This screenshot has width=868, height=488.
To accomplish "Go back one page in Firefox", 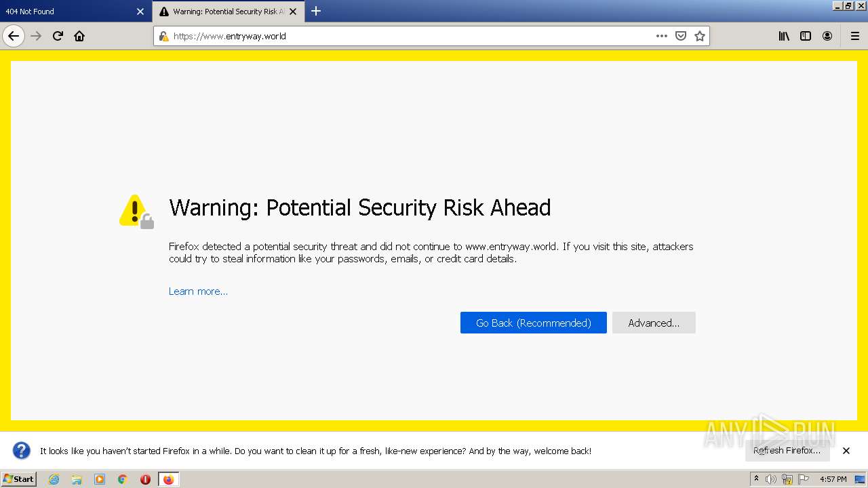I will click(x=14, y=36).
